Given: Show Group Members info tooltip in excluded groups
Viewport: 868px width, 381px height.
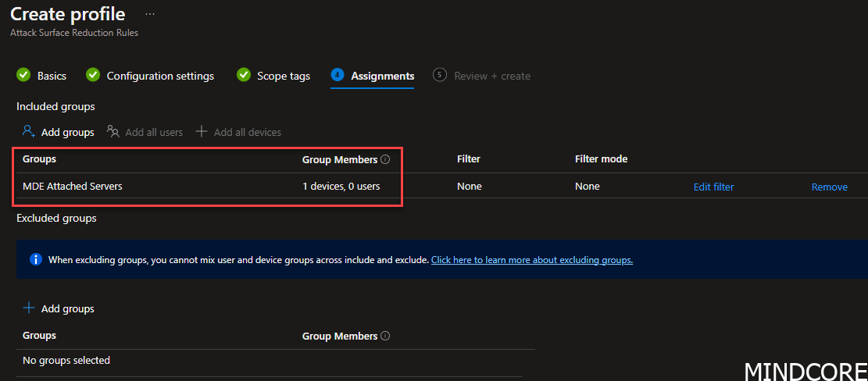Looking at the screenshot, I should point(386,336).
